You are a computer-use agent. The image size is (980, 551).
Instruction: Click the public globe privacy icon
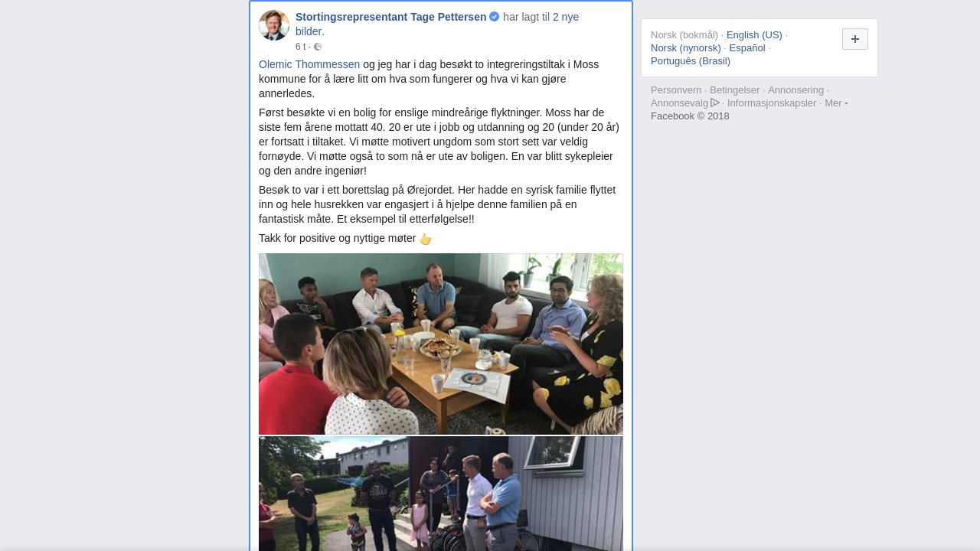318,47
